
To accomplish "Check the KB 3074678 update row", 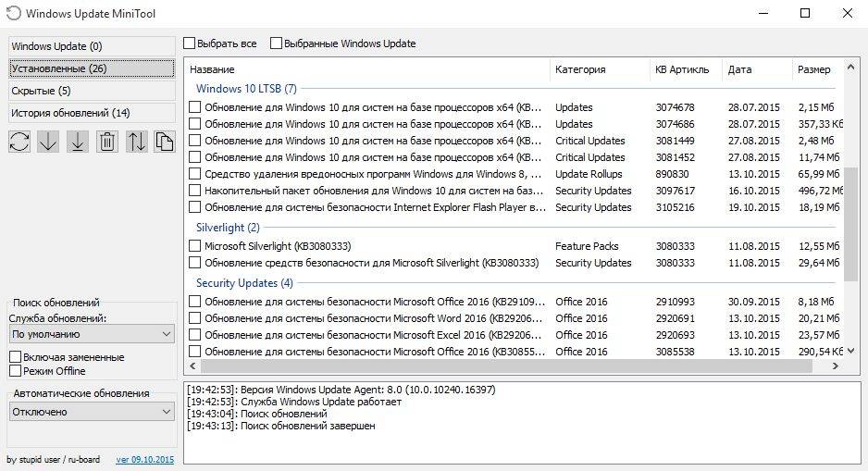I will click(195, 106).
